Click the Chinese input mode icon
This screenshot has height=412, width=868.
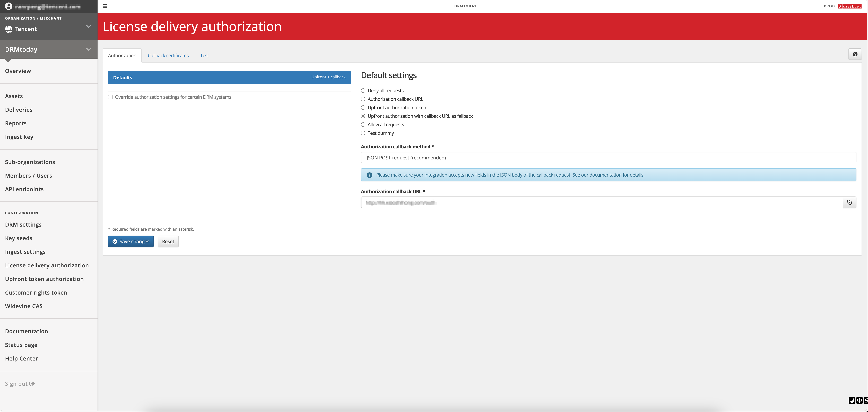859,401
